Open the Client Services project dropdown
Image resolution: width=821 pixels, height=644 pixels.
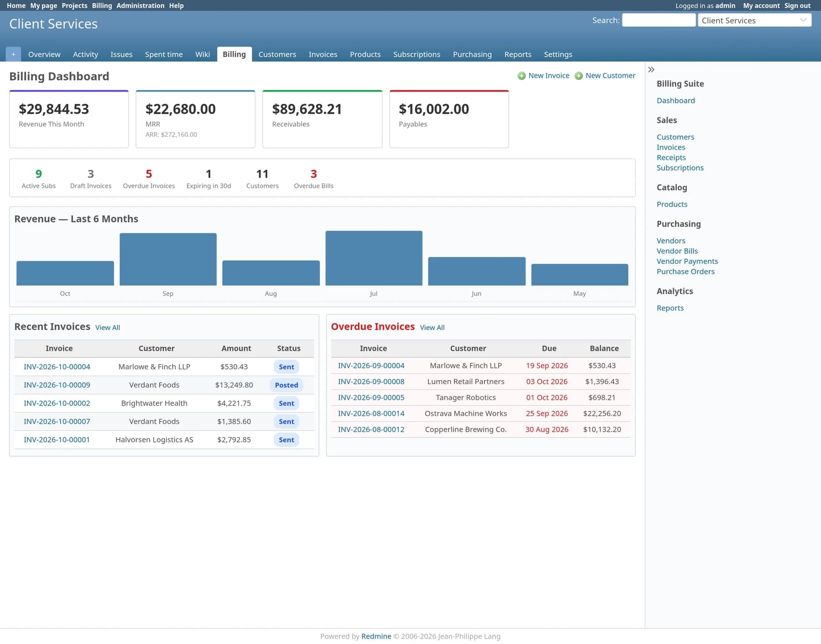[x=754, y=20]
